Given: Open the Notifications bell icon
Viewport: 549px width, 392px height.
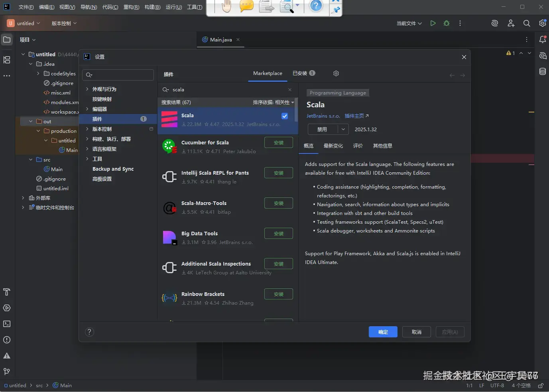Looking at the screenshot, I should tap(543, 39).
